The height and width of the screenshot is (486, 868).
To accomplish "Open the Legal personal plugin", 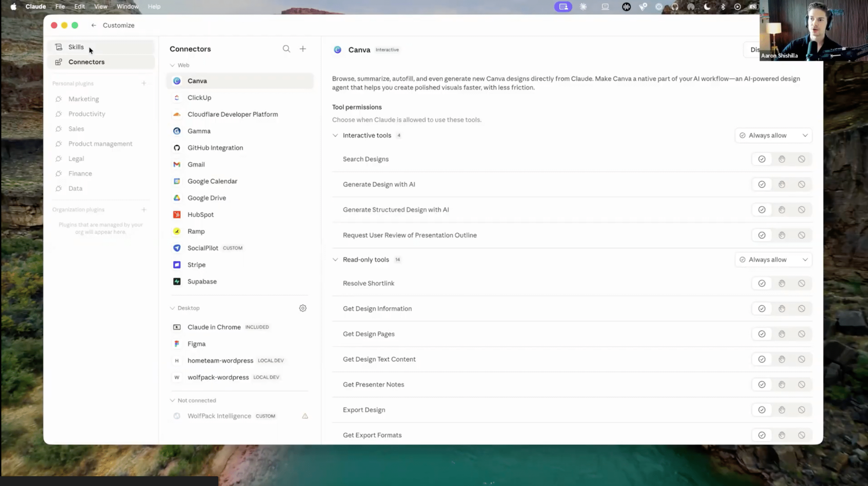I will click(x=101, y=159).
